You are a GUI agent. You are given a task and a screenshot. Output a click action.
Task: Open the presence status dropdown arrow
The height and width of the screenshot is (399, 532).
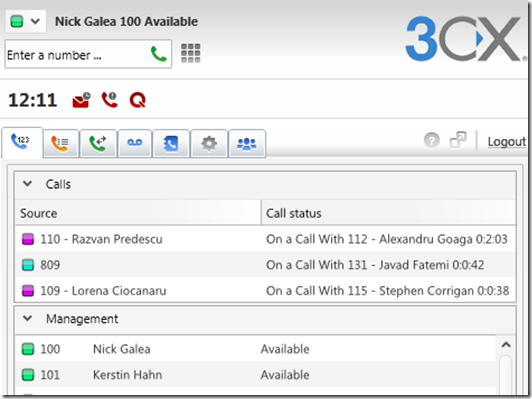click(35, 21)
